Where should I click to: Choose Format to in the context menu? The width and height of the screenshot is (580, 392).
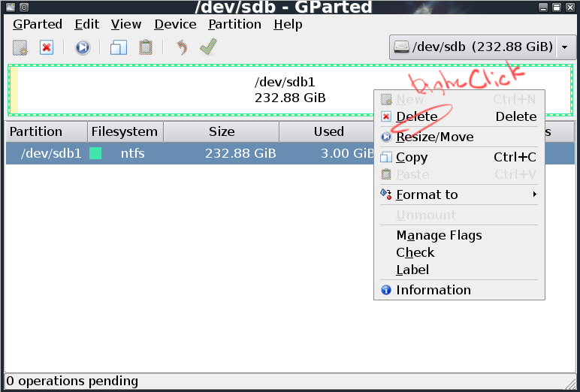459,194
